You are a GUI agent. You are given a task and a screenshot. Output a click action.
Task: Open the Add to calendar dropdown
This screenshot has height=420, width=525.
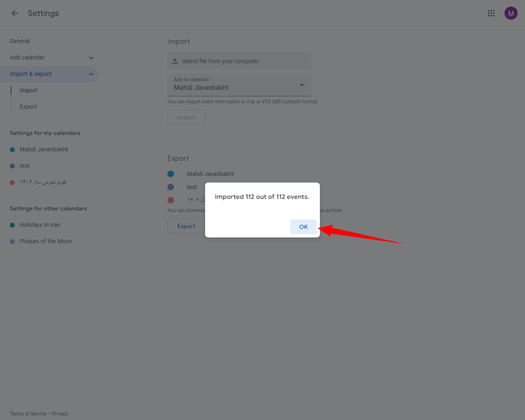click(x=239, y=85)
